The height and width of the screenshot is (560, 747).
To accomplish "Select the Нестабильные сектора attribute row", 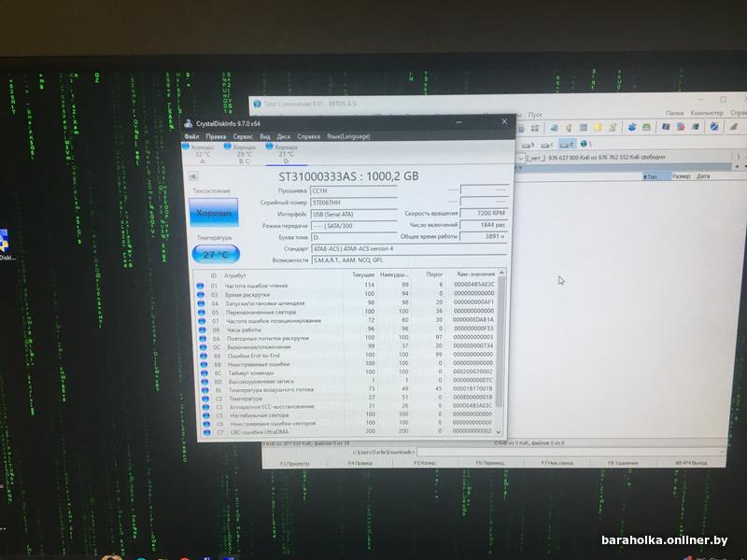I will tap(350, 414).
